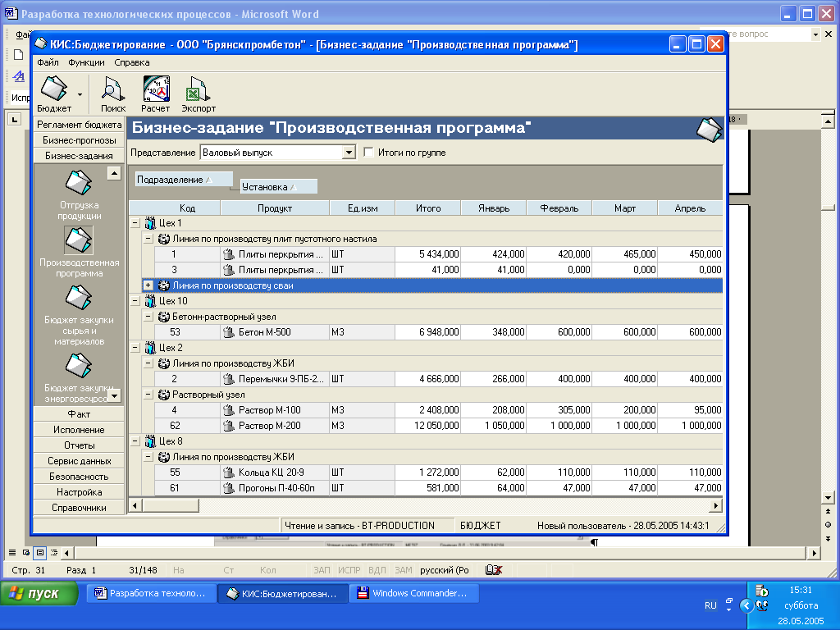
Task: Expand Линия по производству сваи node
Action: click(x=148, y=285)
